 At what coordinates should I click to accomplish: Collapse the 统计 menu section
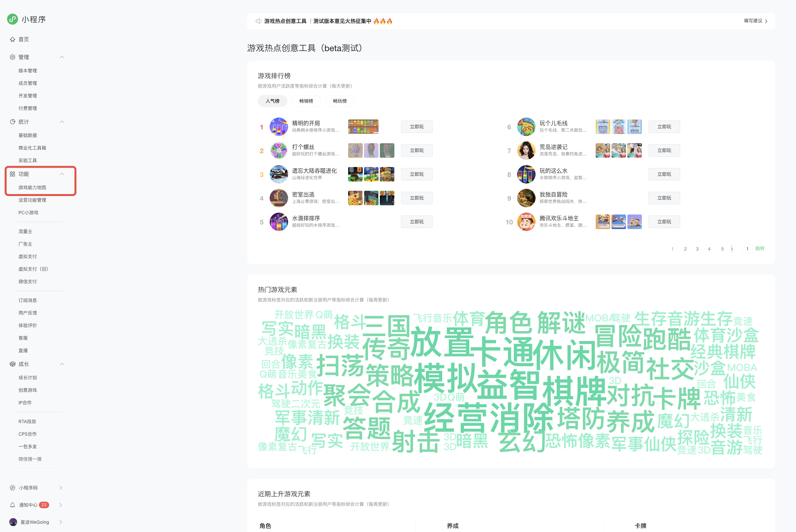tap(62, 122)
